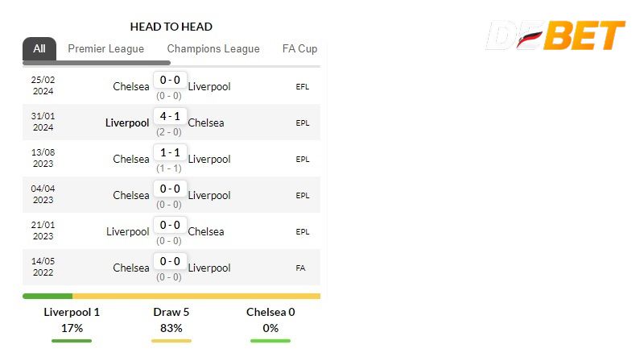Click the green Liverpool win bar segment

[47, 297]
